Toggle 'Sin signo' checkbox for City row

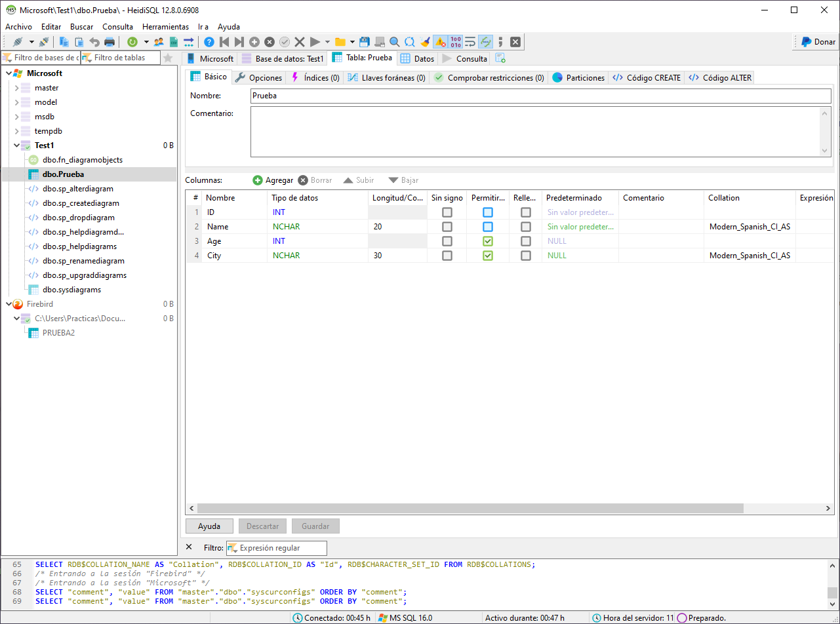(447, 256)
